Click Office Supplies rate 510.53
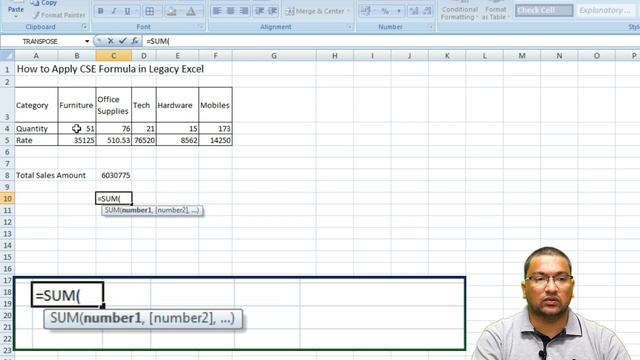Viewport: 640px width, 360px height. [x=113, y=140]
